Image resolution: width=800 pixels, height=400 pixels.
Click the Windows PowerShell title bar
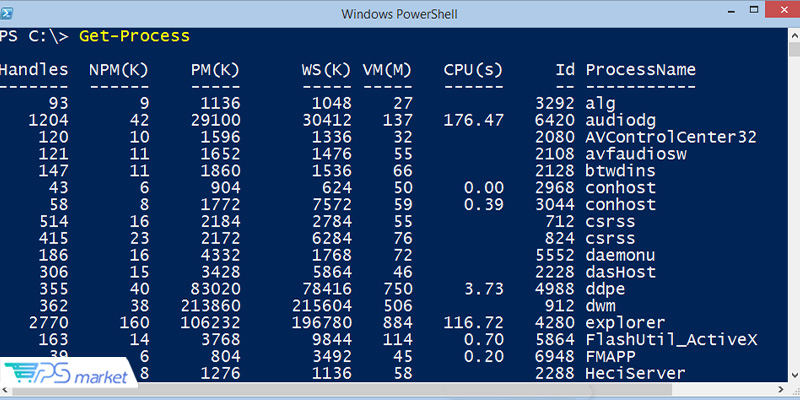(x=399, y=13)
